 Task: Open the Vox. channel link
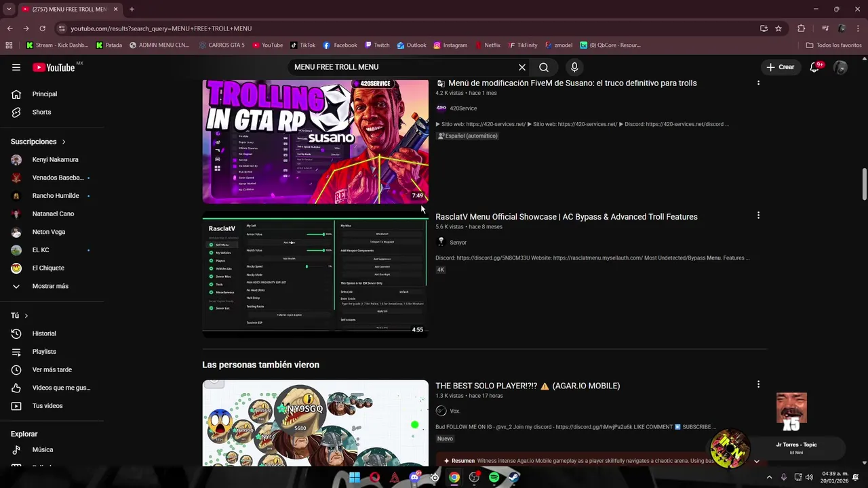454,411
